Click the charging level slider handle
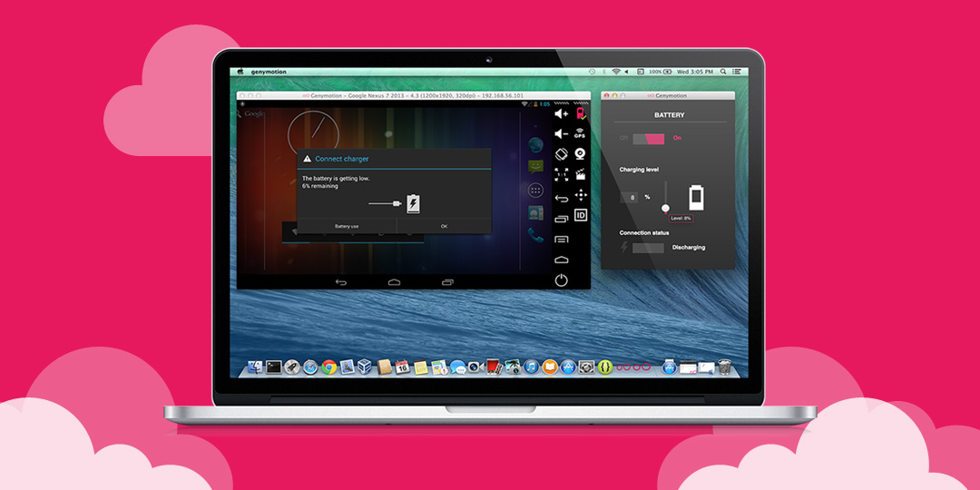 pyautogui.click(x=666, y=209)
